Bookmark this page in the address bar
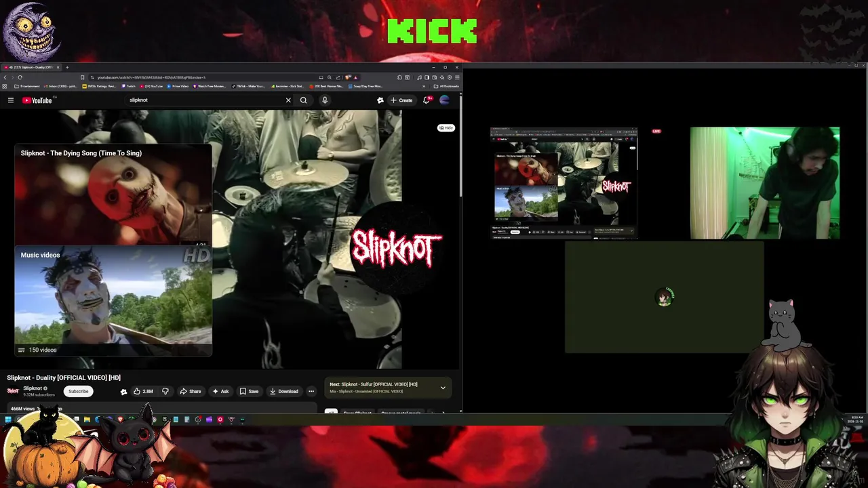The image size is (868, 488). [x=82, y=77]
